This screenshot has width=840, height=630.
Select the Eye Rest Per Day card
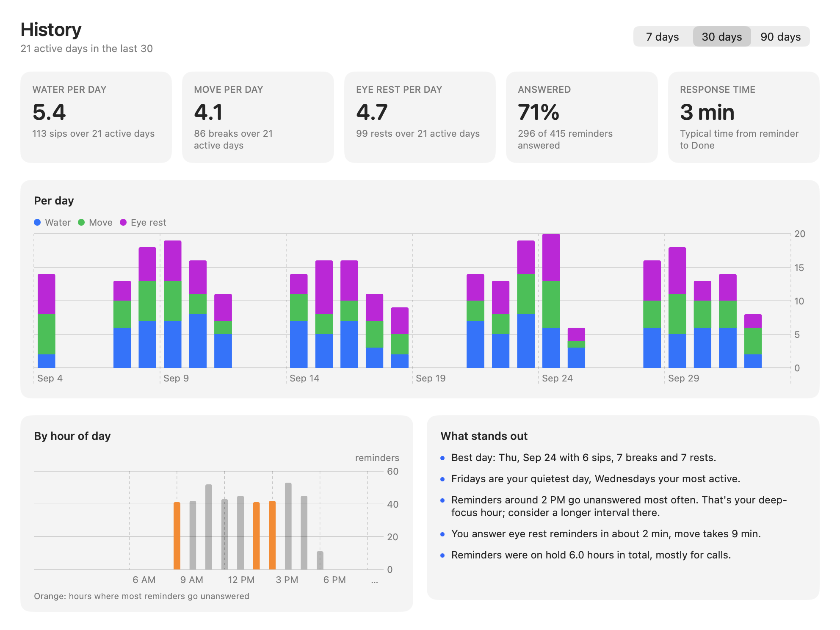420,117
